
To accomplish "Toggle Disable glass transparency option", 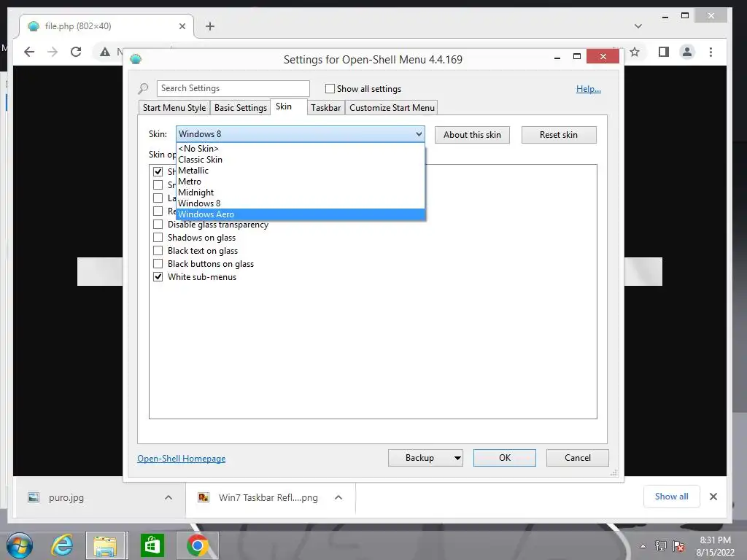I will [x=158, y=225].
